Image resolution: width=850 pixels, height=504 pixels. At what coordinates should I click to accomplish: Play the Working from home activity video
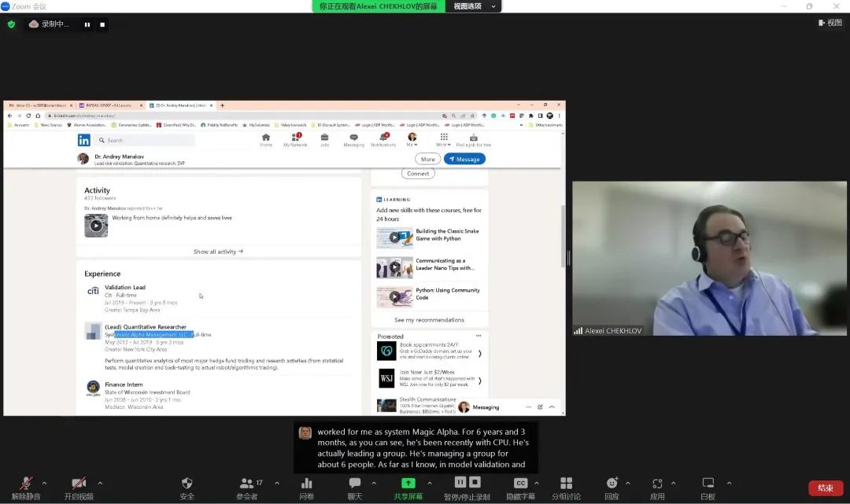click(96, 226)
